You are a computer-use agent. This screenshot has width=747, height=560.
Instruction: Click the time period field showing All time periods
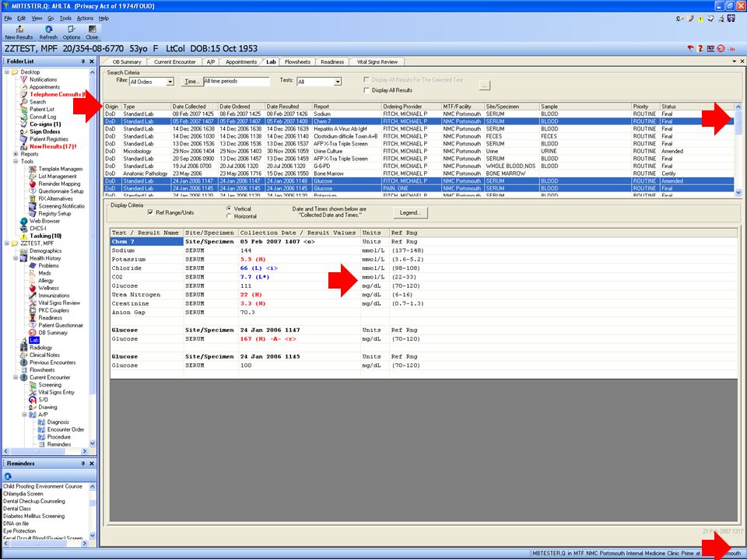coord(237,82)
